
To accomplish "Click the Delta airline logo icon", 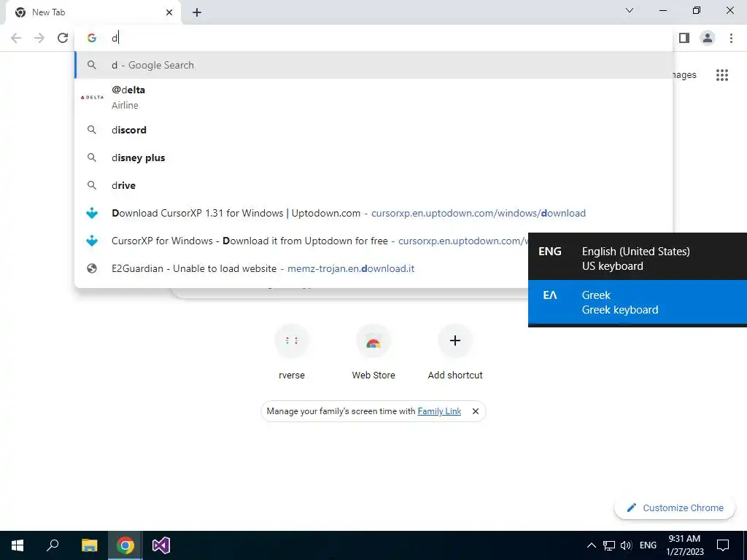I will tap(92, 97).
